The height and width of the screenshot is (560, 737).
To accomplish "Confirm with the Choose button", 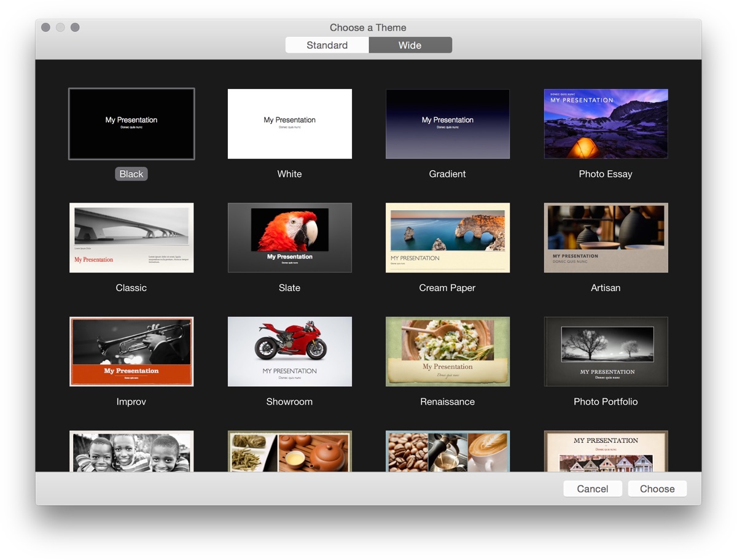I will point(657,489).
